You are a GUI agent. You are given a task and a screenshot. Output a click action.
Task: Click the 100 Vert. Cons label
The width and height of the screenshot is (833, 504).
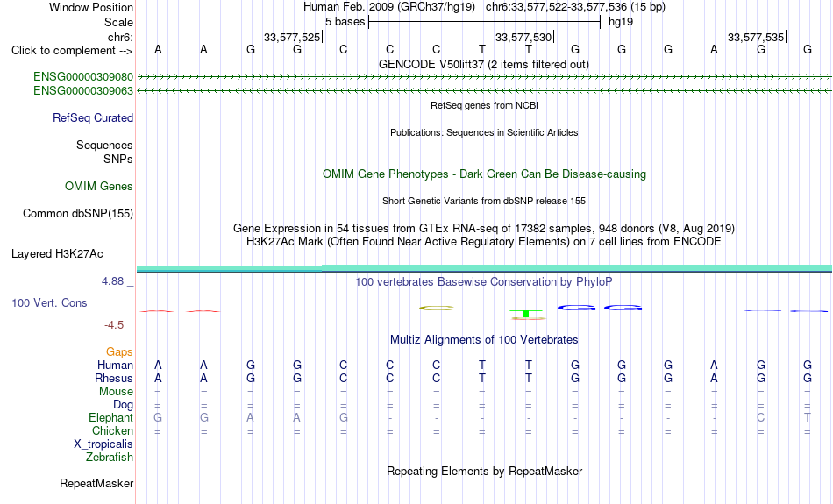[49, 302]
